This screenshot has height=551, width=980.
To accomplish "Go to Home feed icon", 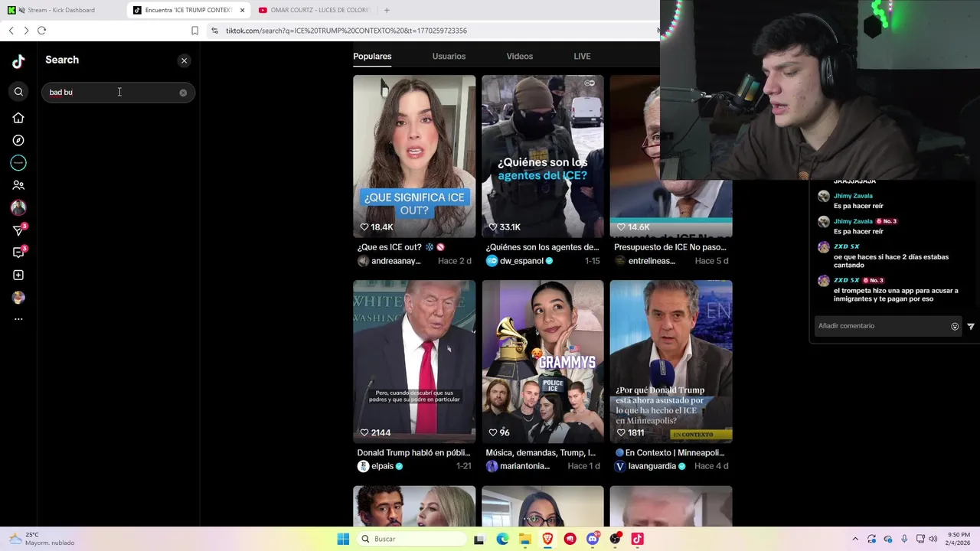I will [18, 118].
